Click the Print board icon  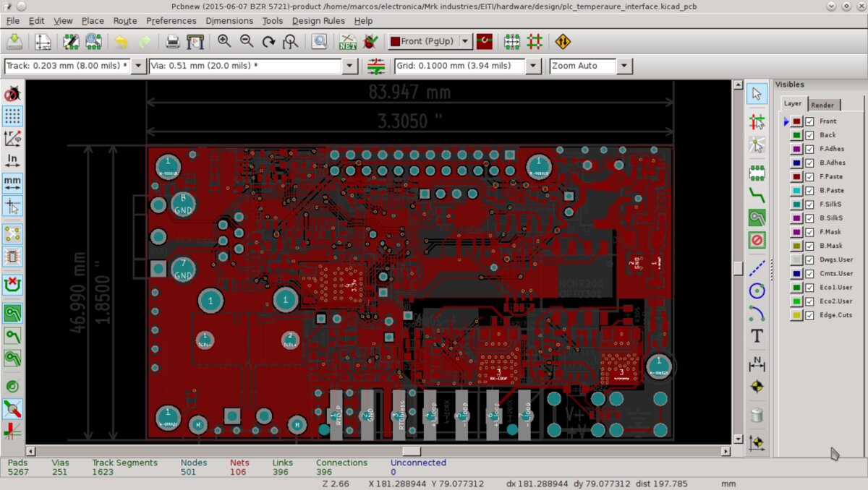tap(172, 41)
